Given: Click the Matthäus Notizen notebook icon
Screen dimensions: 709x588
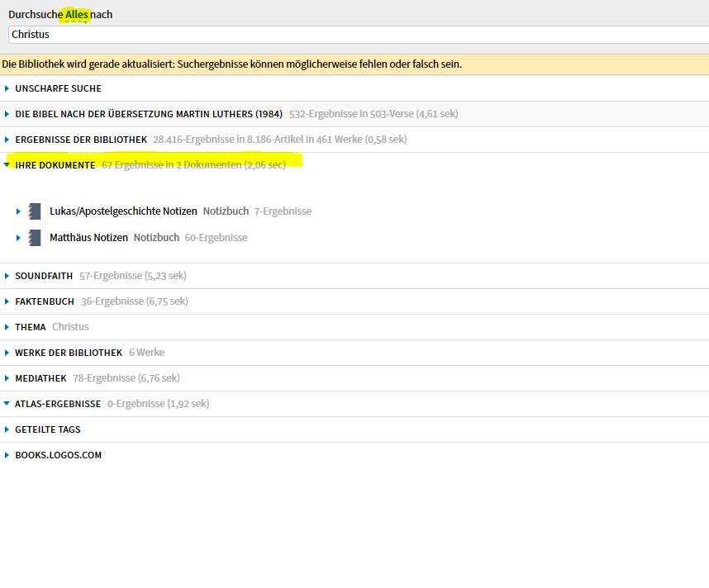Looking at the screenshot, I should click(35, 238).
